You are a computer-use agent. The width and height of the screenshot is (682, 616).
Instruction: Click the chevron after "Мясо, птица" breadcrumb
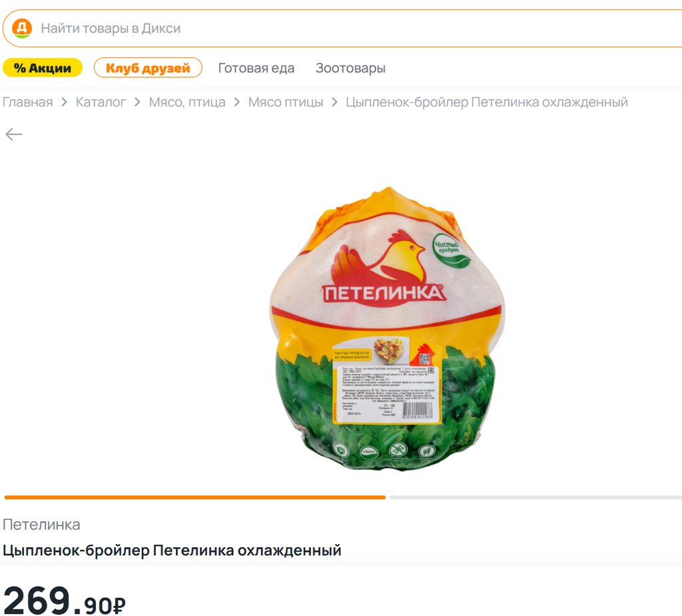[236, 103]
